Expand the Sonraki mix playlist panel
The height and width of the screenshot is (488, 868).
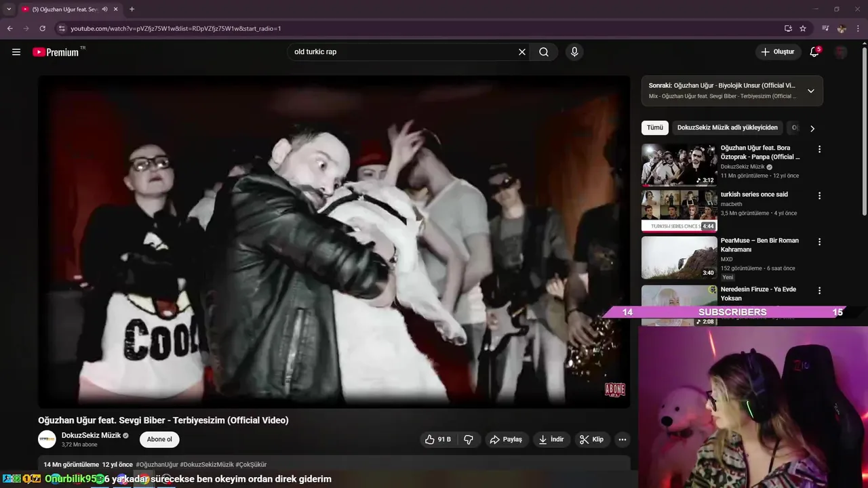pyautogui.click(x=810, y=91)
